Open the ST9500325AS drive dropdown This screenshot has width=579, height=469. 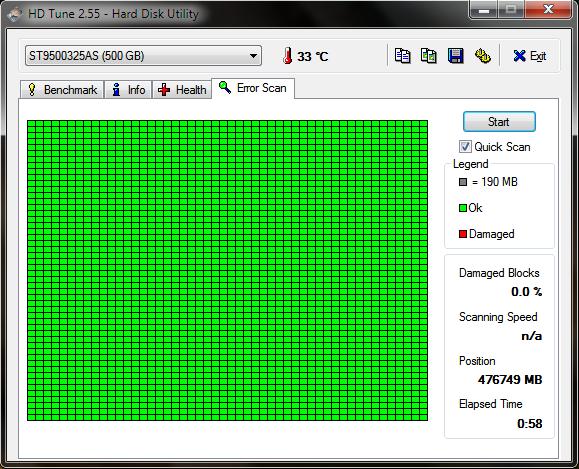point(143,56)
